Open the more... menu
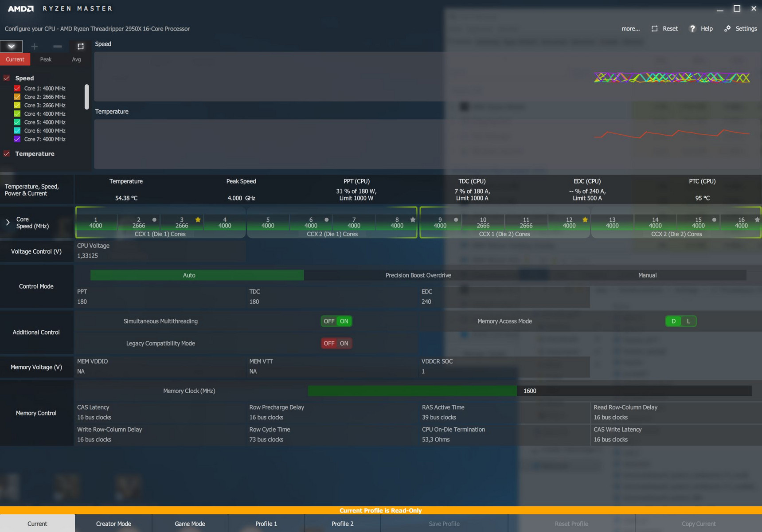Image resolution: width=762 pixels, height=532 pixels. [630, 28]
